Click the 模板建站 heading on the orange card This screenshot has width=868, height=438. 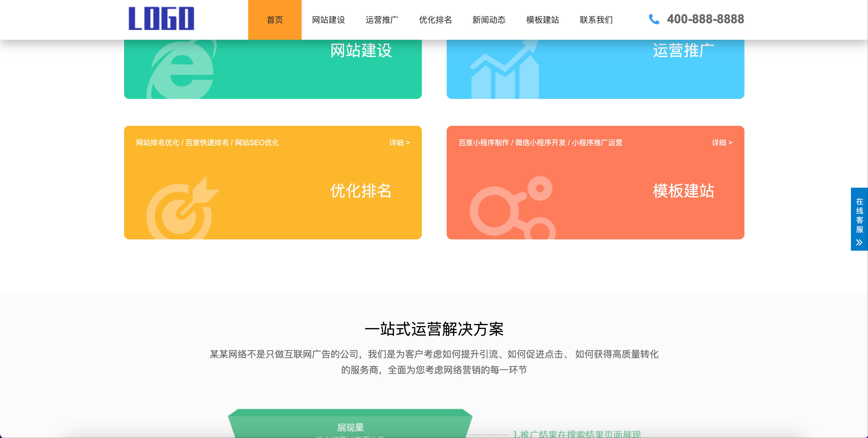pyautogui.click(x=683, y=191)
